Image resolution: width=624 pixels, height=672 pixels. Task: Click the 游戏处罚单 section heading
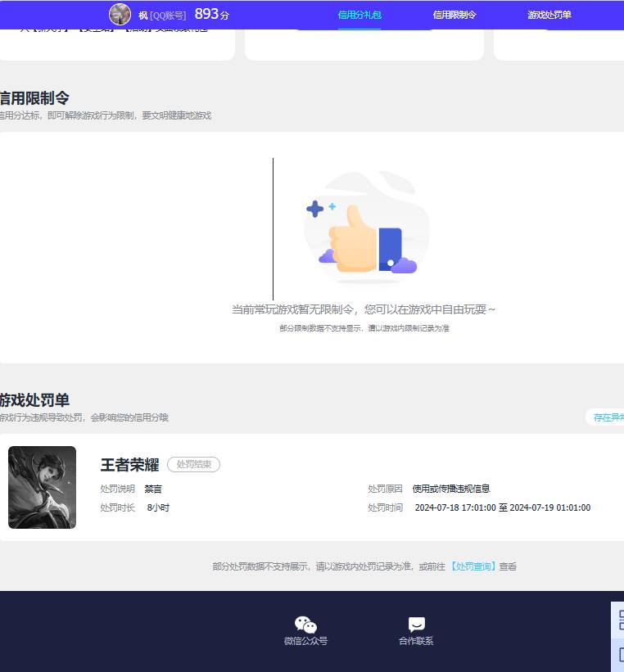tap(34, 400)
